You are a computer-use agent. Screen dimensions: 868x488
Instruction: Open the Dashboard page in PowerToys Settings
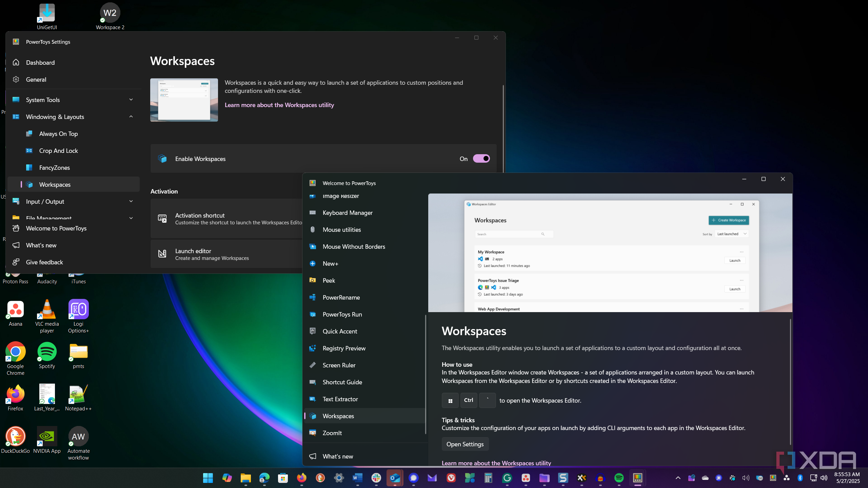[x=73, y=62]
